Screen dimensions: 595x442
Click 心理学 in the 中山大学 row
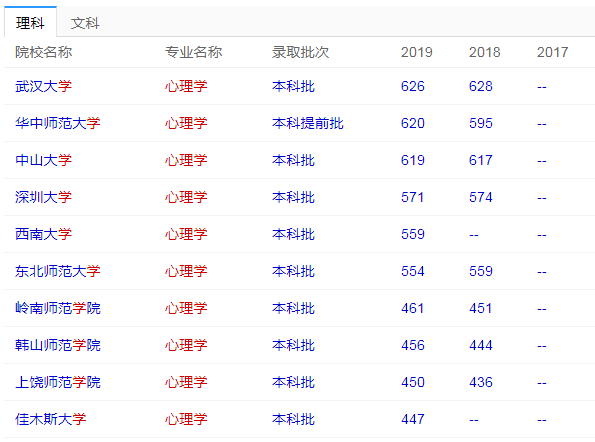[186, 160]
